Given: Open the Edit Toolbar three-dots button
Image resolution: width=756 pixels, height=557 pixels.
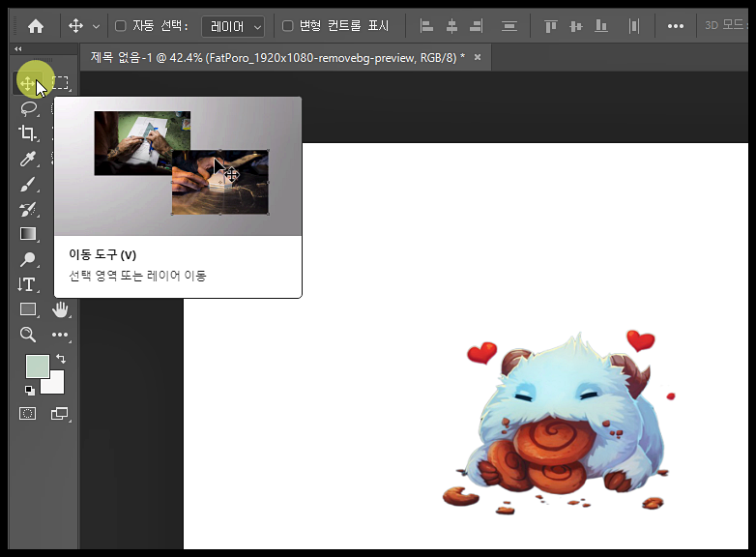Looking at the screenshot, I should coord(60,335).
